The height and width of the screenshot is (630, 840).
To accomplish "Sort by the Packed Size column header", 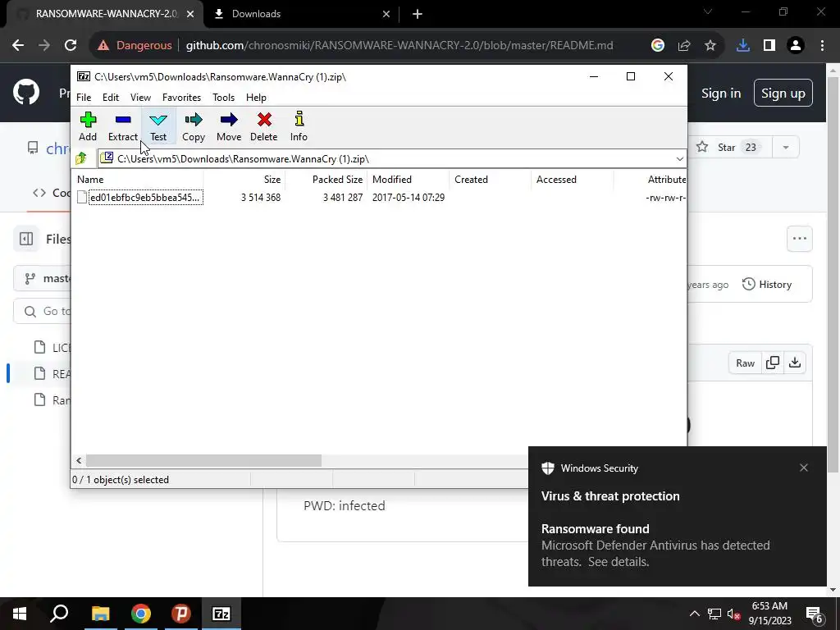I will [x=326, y=180].
